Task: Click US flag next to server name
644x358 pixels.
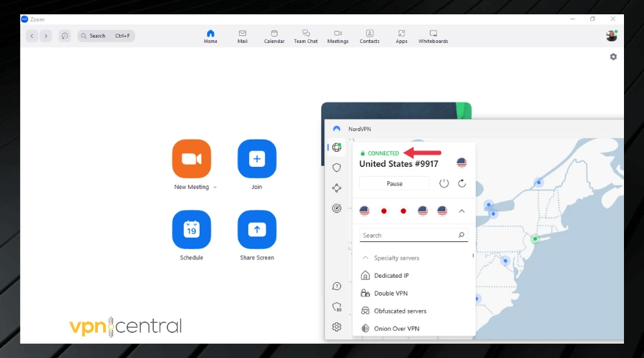Action: pos(462,163)
